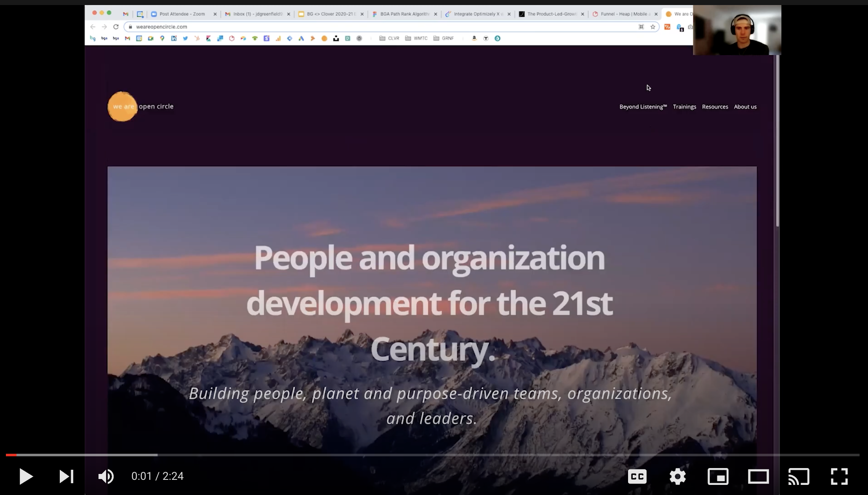Image resolution: width=868 pixels, height=495 pixels.
Task: Switch to the Post Attendee - Zoom tab
Action: pos(182,14)
